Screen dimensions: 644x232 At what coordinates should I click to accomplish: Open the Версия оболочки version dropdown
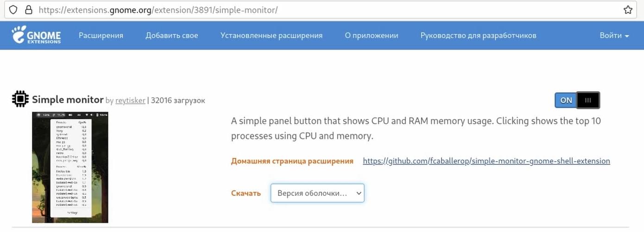pos(317,193)
